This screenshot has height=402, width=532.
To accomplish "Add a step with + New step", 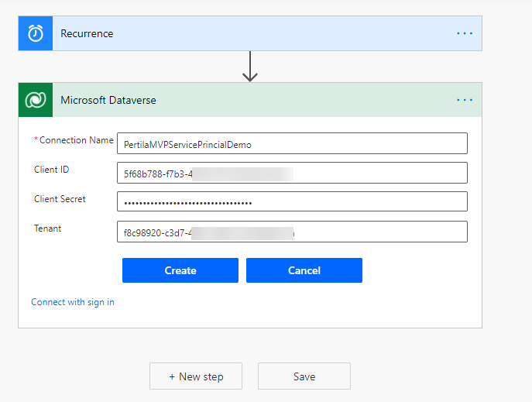I will (196, 376).
